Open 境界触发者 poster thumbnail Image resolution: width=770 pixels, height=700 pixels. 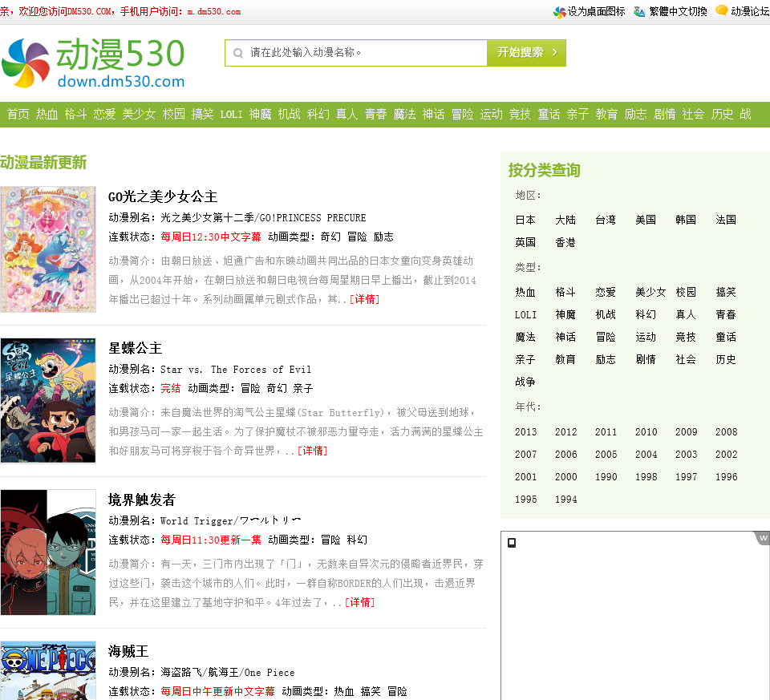pos(48,552)
